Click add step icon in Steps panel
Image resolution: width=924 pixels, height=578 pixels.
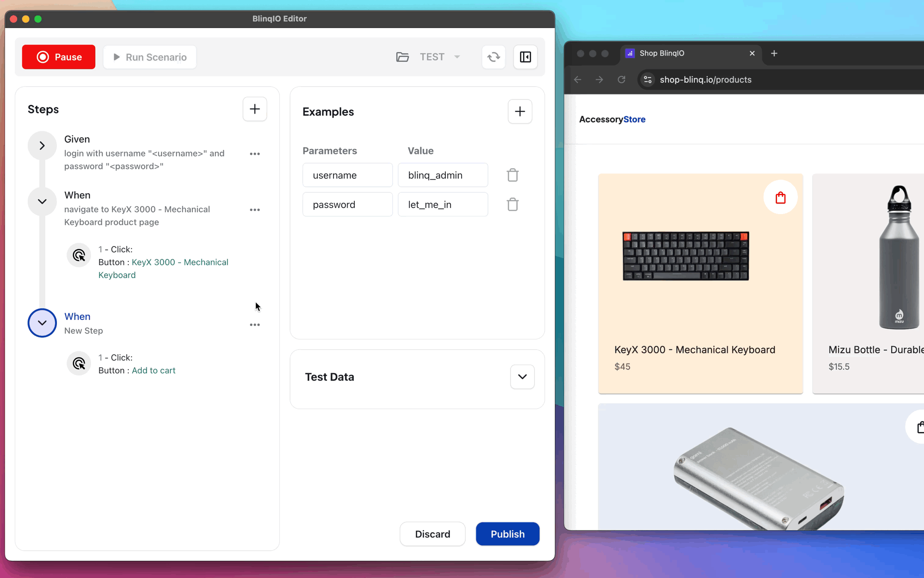pos(254,109)
